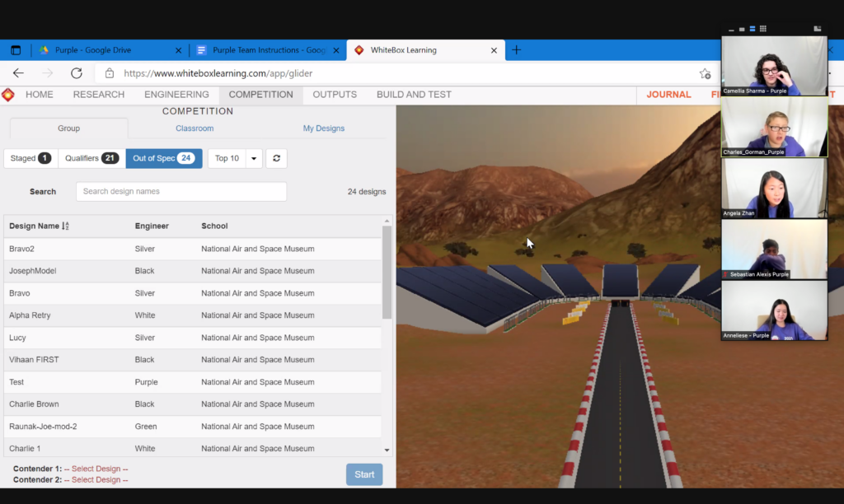Open the ENGINEERING menu
This screenshot has height=504, width=844.
[x=176, y=95]
